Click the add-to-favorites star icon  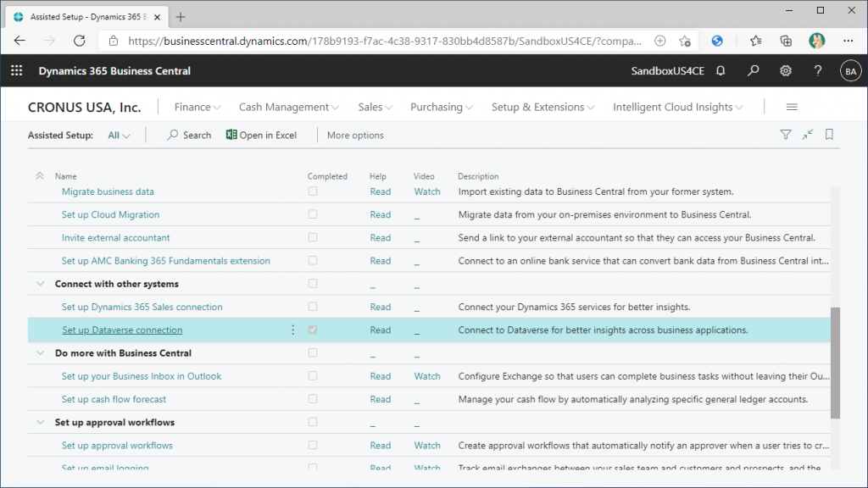(x=685, y=41)
